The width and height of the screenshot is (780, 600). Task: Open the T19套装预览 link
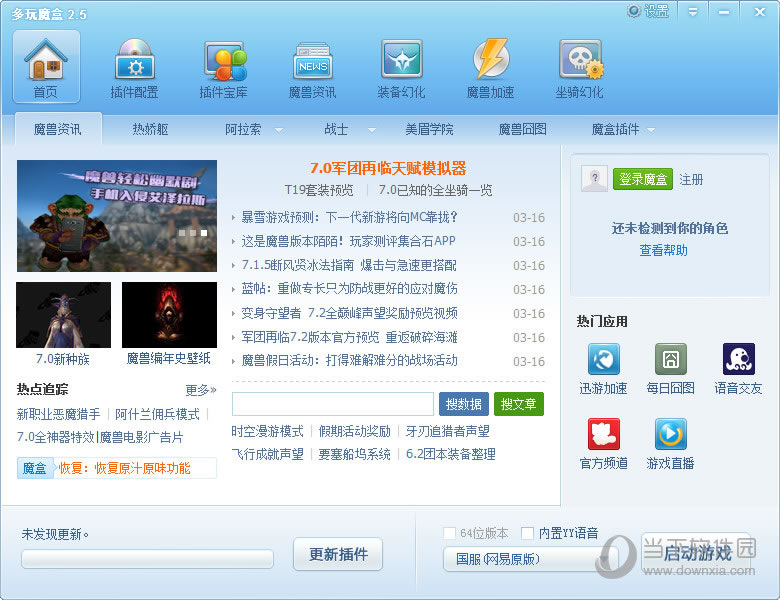pos(319,190)
